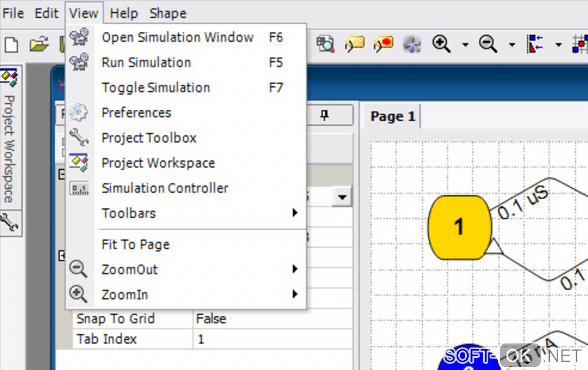Click the Run Simulation menu icon
The height and width of the screenshot is (370, 588).
[79, 62]
